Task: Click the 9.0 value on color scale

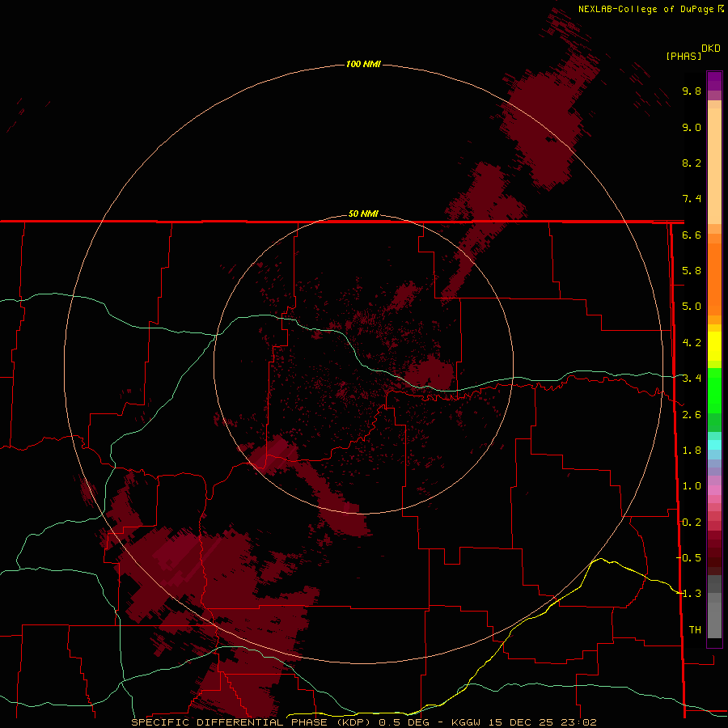Action: (692, 128)
